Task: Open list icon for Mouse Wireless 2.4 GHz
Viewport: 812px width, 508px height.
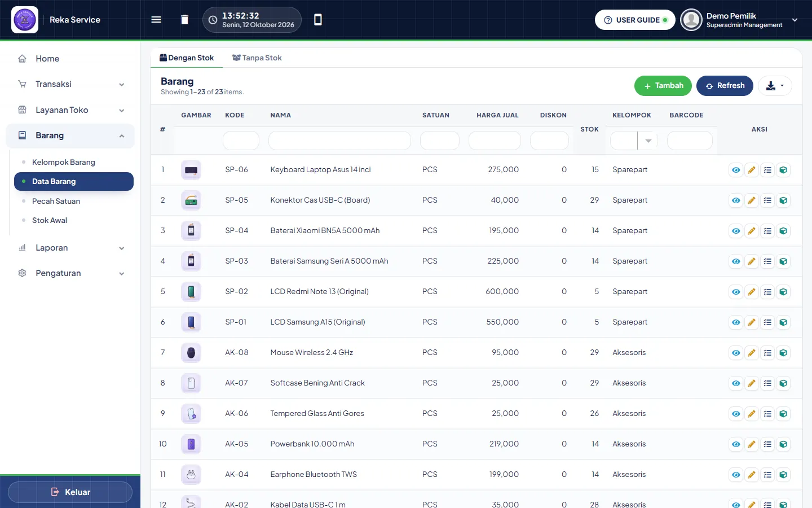Action: pyautogui.click(x=767, y=353)
